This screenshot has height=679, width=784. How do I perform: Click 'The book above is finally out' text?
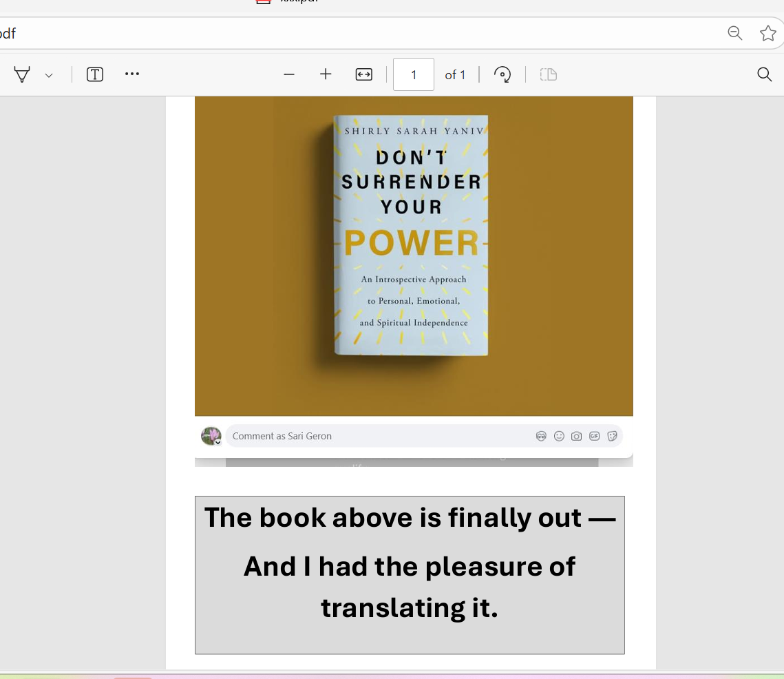point(393,517)
